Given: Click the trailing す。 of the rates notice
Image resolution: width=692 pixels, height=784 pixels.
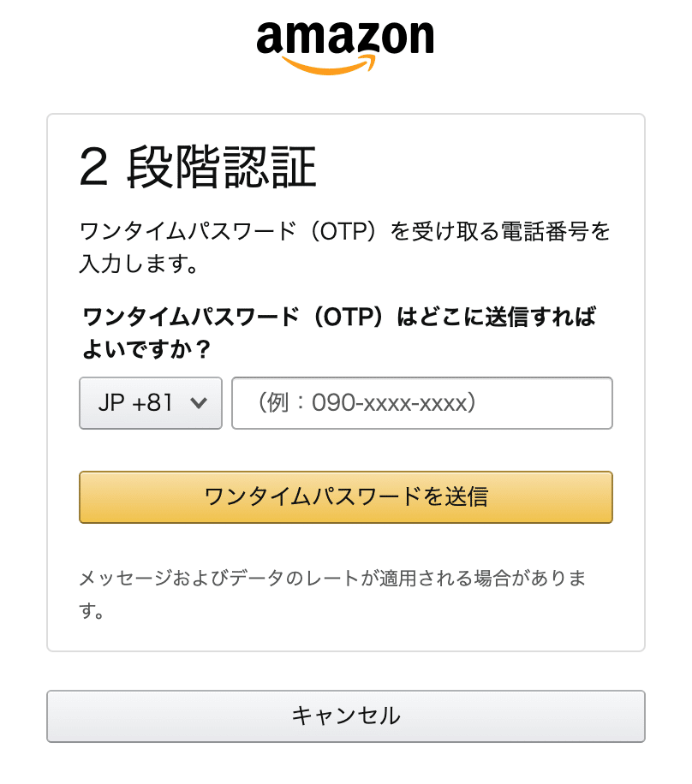Looking at the screenshot, I should [x=92, y=611].
